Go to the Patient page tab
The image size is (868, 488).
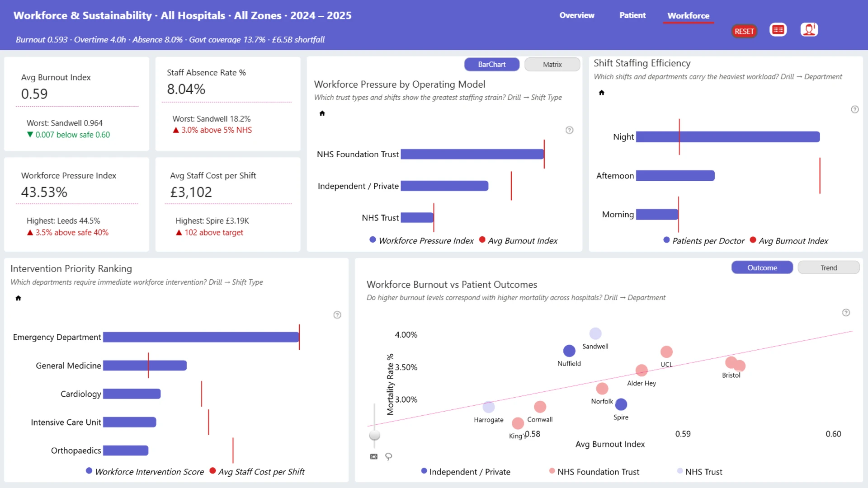(632, 15)
